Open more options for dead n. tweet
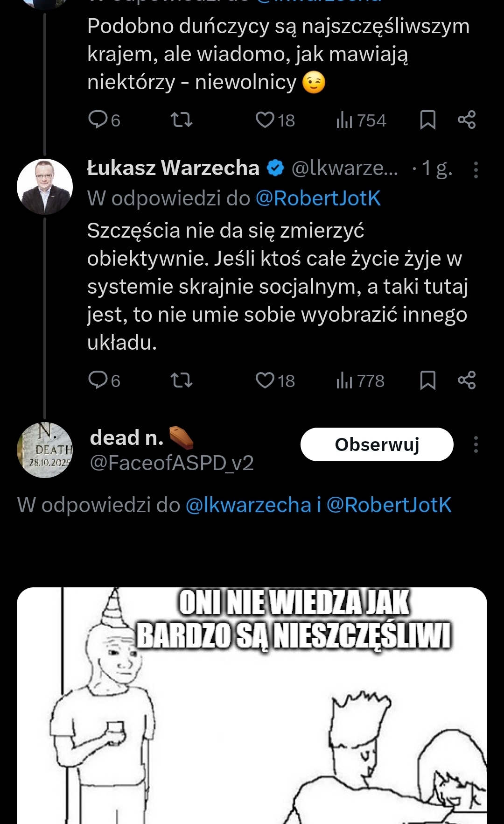Image resolution: width=504 pixels, height=824 pixels. click(476, 444)
